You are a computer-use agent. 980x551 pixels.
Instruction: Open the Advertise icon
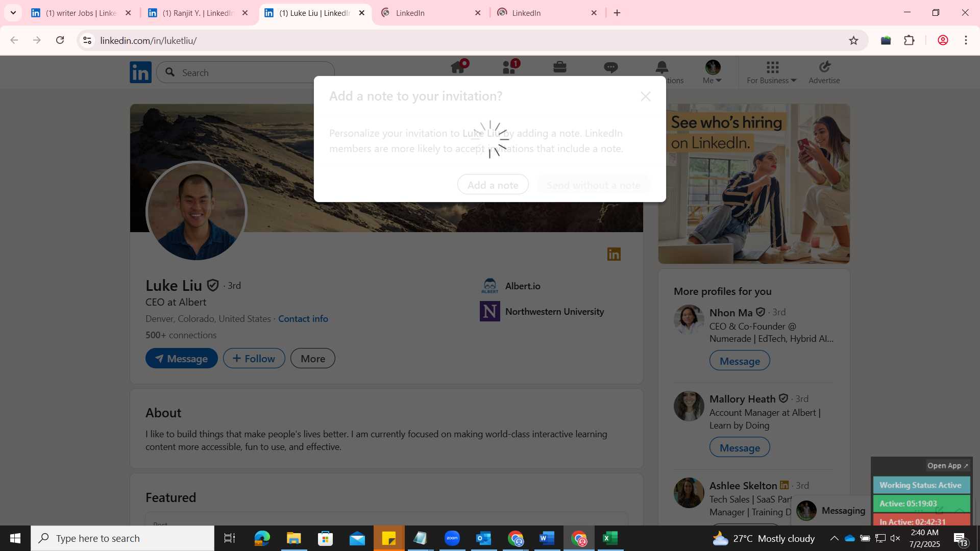click(825, 67)
